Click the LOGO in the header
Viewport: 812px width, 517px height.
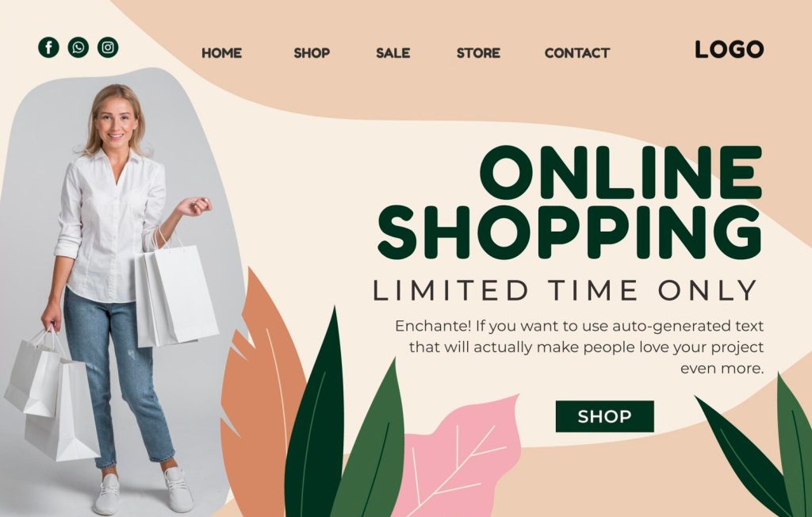pyautogui.click(x=730, y=49)
